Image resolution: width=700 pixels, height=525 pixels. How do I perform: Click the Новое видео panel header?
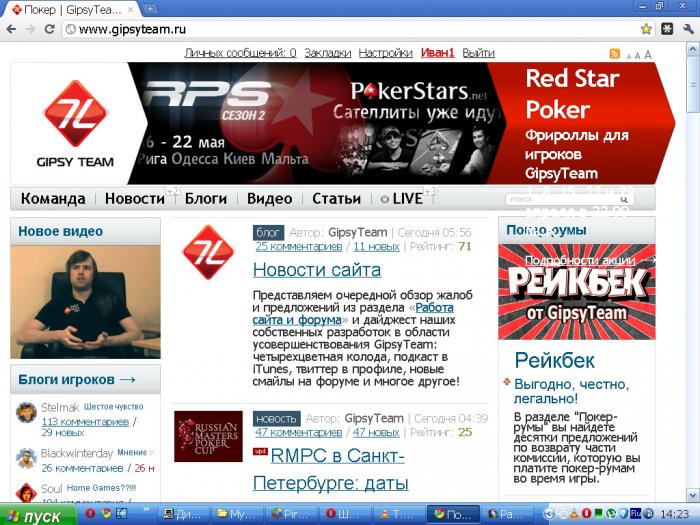[x=85, y=231]
